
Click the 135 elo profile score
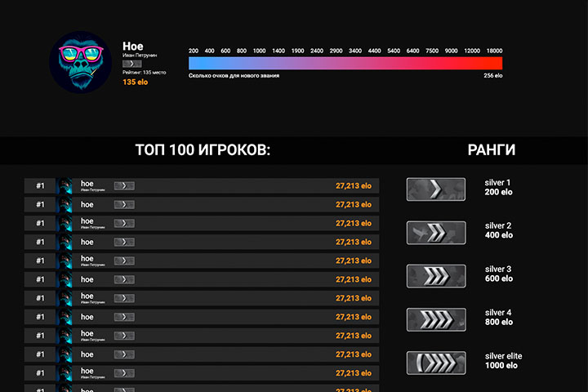pos(135,82)
